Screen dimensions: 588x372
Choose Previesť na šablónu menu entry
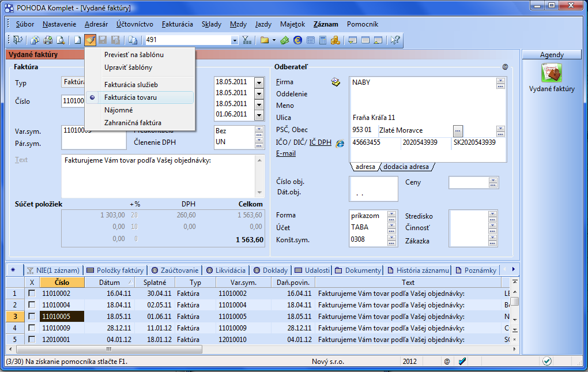[x=134, y=55]
